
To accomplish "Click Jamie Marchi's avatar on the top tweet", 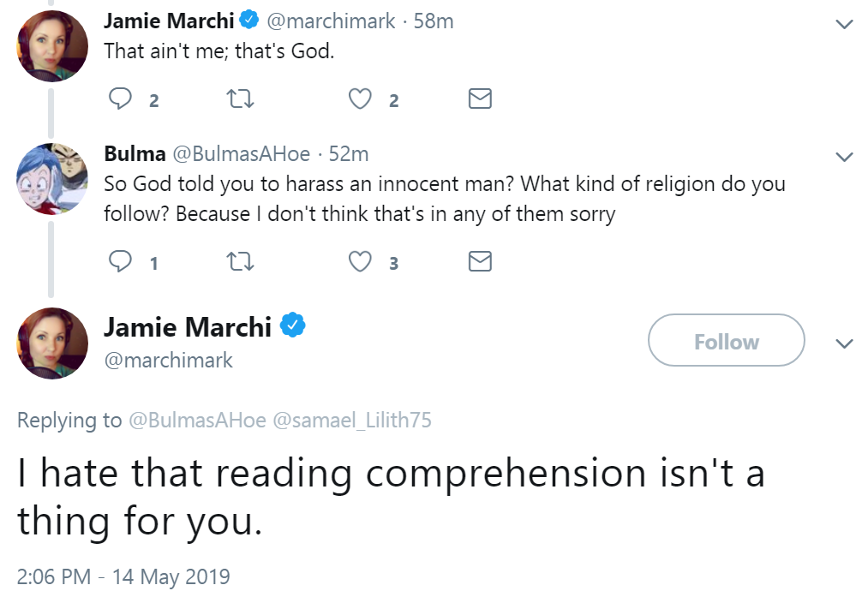I will 52,46.
